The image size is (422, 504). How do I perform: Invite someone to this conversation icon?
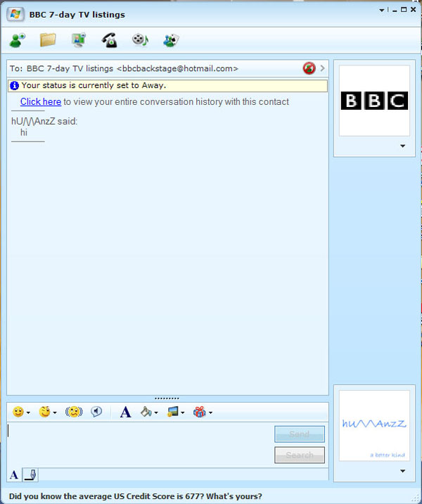[x=17, y=41]
